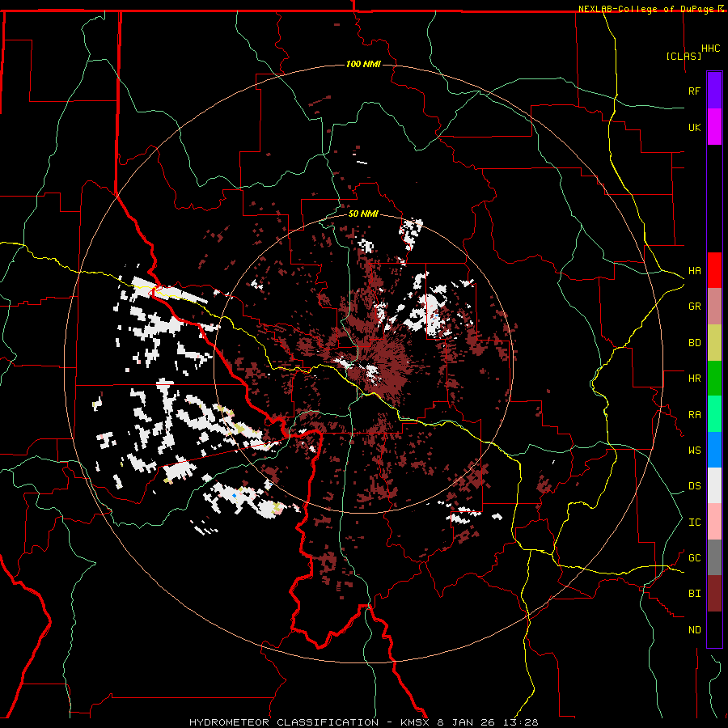This screenshot has width=728, height=728.
Task: Click the ND legend label
Action: pos(694,630)
